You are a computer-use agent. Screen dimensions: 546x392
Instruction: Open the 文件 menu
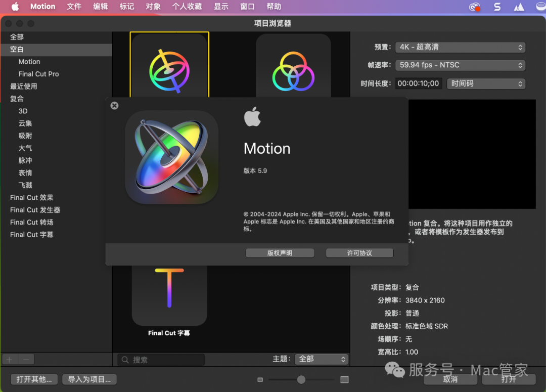click(74, 7)
